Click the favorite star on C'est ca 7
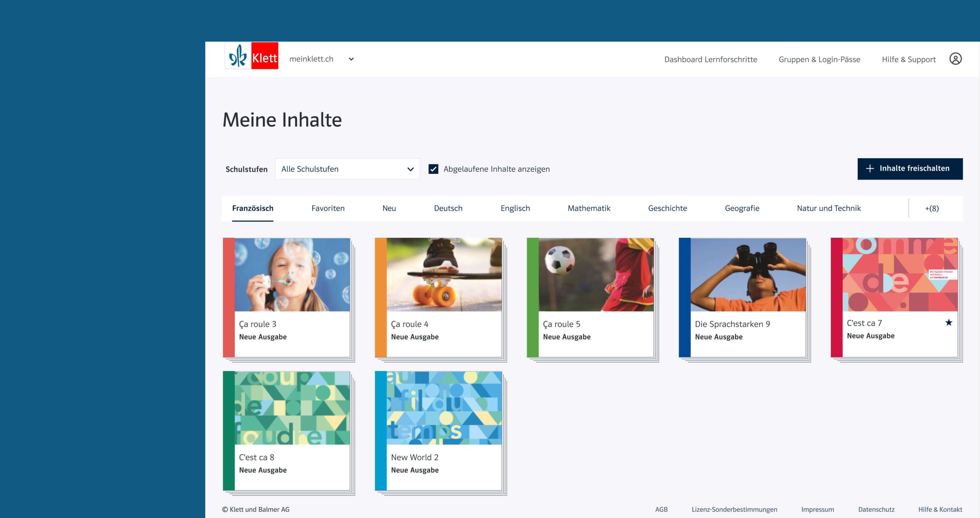This screenshot has height=518, width=980. coord(948,323)
